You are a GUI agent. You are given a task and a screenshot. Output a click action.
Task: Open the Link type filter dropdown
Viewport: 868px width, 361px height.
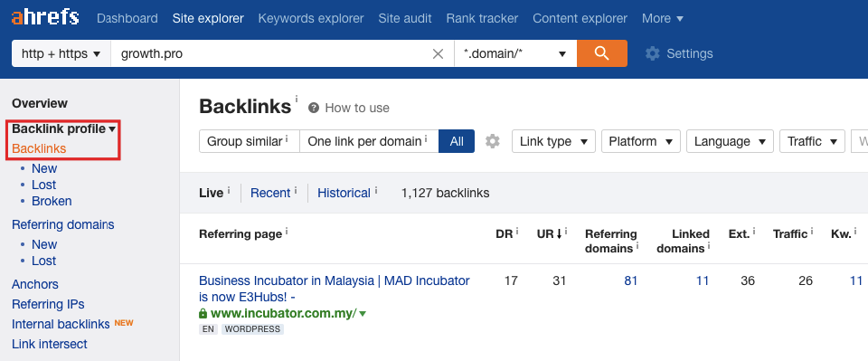click(x=553, y=141)
